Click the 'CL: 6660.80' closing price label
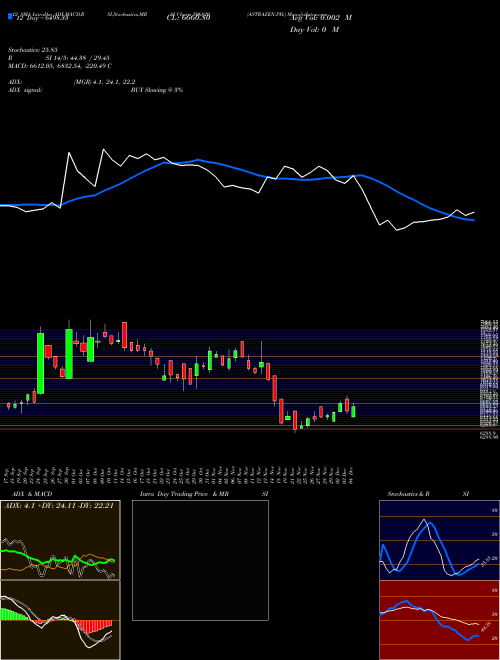500x660 pixels. [x=188, y=18]
